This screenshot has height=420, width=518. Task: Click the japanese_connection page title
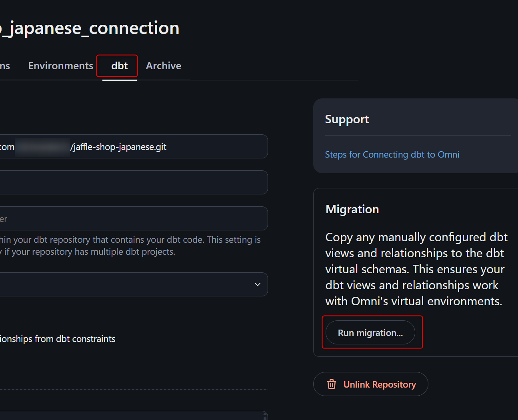pyautogui.click(x=90, y=28)
